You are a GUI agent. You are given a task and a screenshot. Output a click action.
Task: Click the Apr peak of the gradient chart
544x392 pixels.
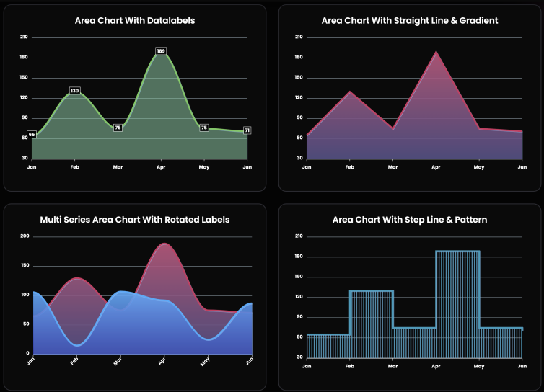click(436, 52)
